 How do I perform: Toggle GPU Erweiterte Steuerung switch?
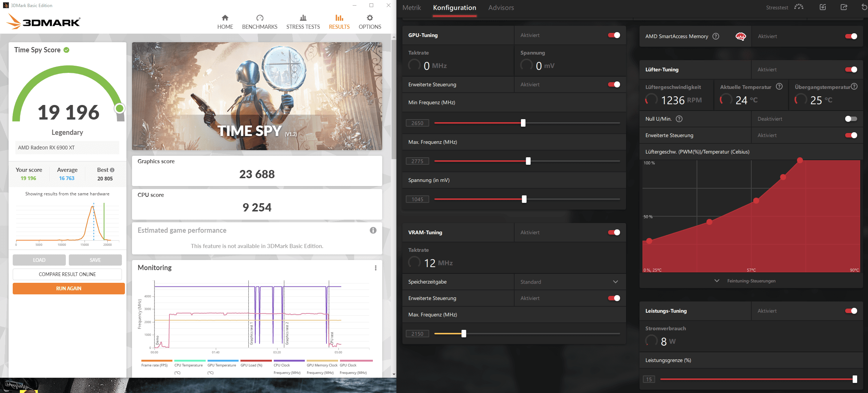[x=614, y=84]
